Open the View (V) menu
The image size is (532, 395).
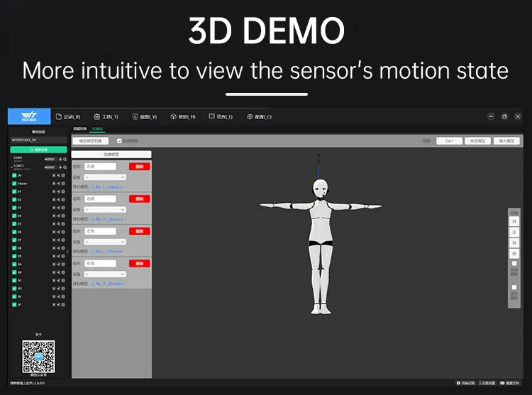(x=145, y=116)
